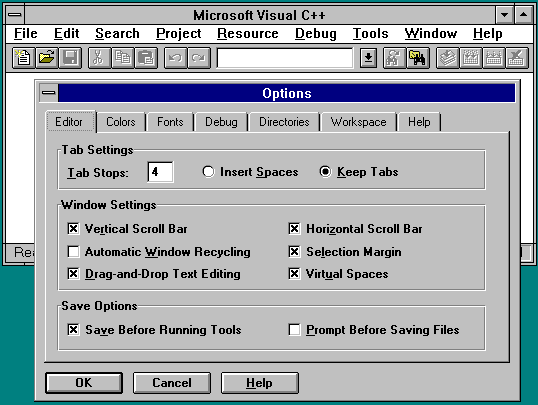Click the OK button
538x405 pixels.
tap(84, 383)
